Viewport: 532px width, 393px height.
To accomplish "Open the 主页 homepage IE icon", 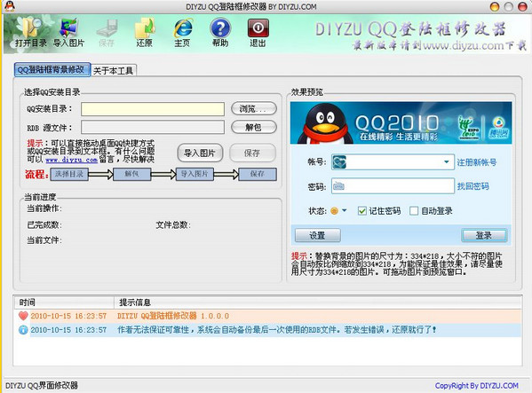I will coord(183,32).
